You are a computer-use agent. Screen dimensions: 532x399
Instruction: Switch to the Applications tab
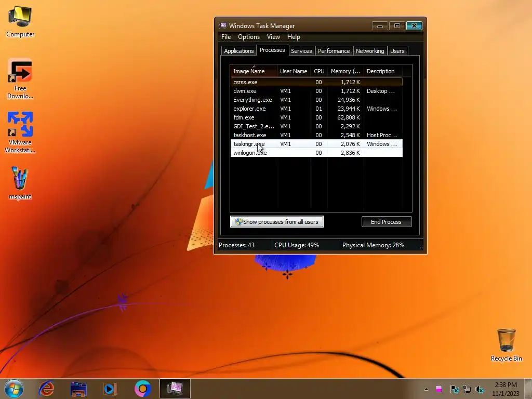[x=239, y=51]
